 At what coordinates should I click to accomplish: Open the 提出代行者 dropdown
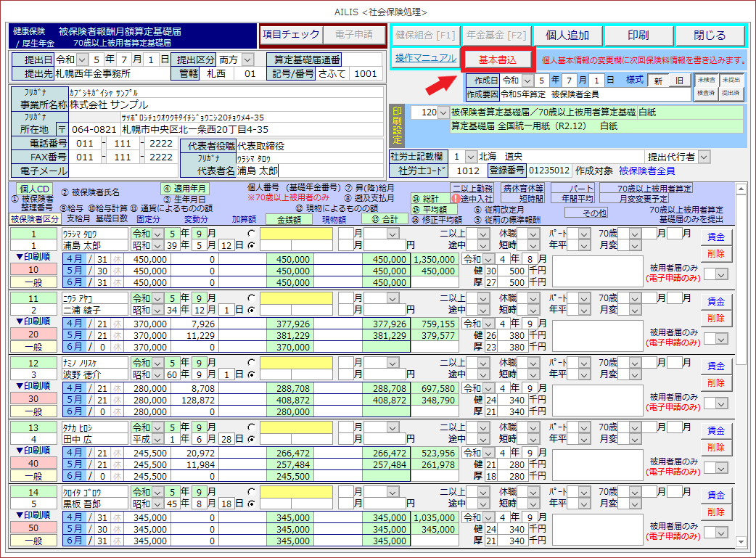coord(704,157)
